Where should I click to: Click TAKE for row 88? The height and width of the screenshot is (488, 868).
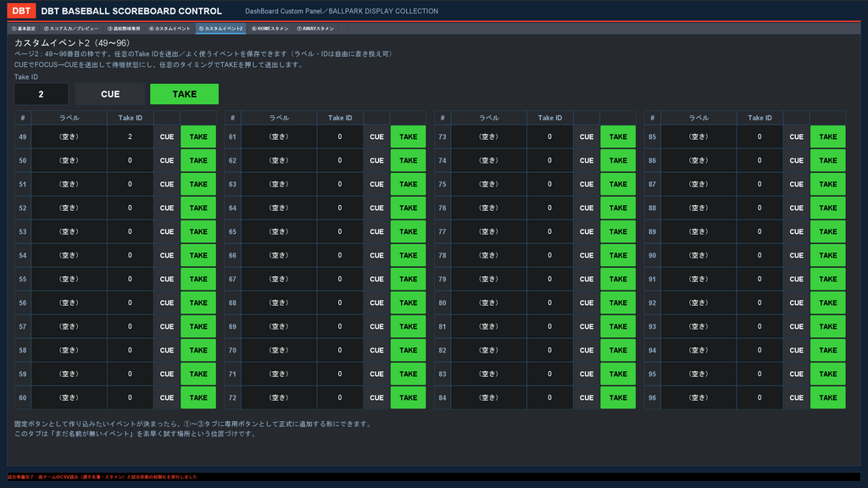827,208
